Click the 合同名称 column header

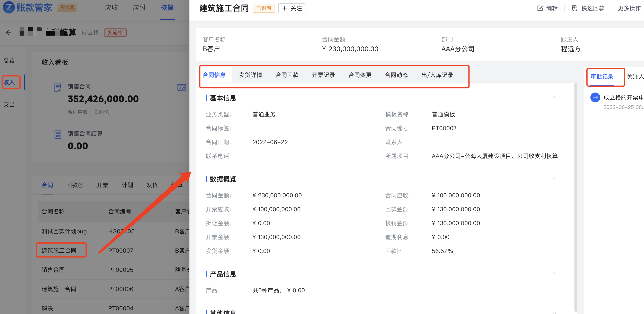53,212
